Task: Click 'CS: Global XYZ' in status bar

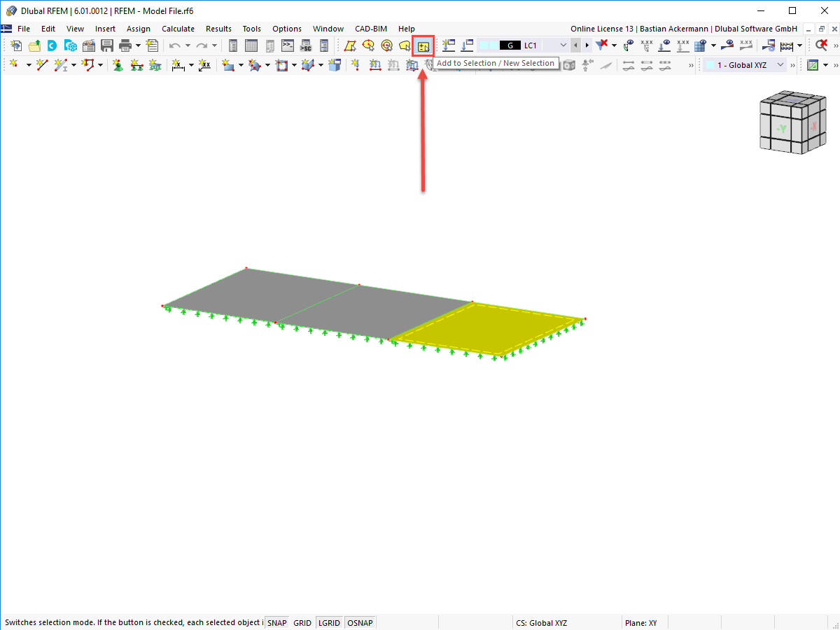Action: (x=542, y=623)
